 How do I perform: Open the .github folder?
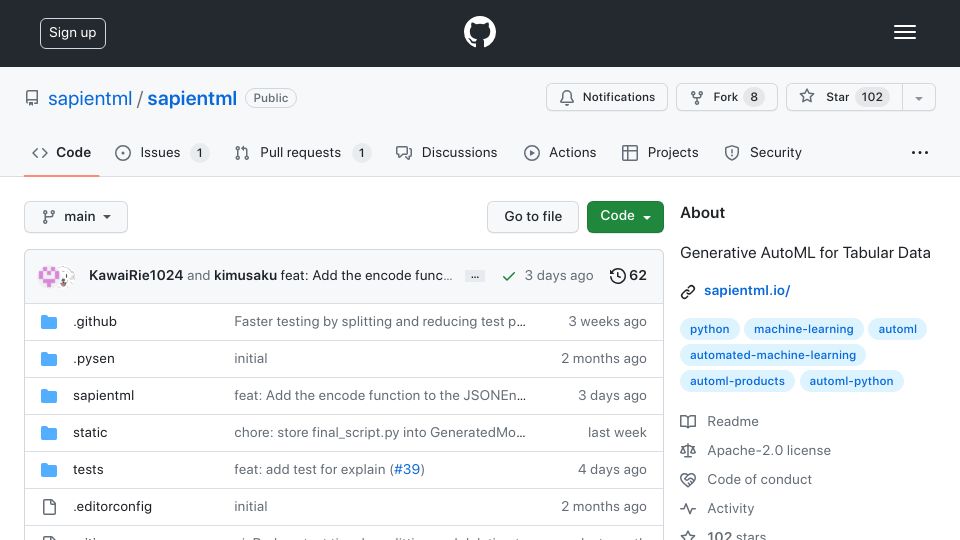(95, 321)
